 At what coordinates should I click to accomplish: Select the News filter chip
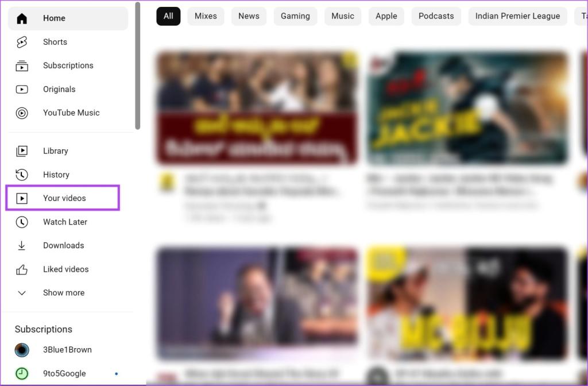(x=249, y=16)
